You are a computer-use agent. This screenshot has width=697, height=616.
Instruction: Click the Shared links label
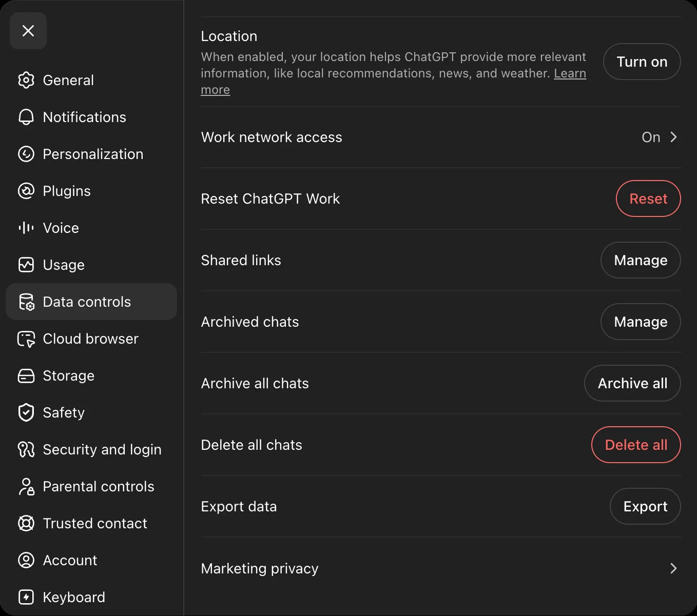coord(241,260)
